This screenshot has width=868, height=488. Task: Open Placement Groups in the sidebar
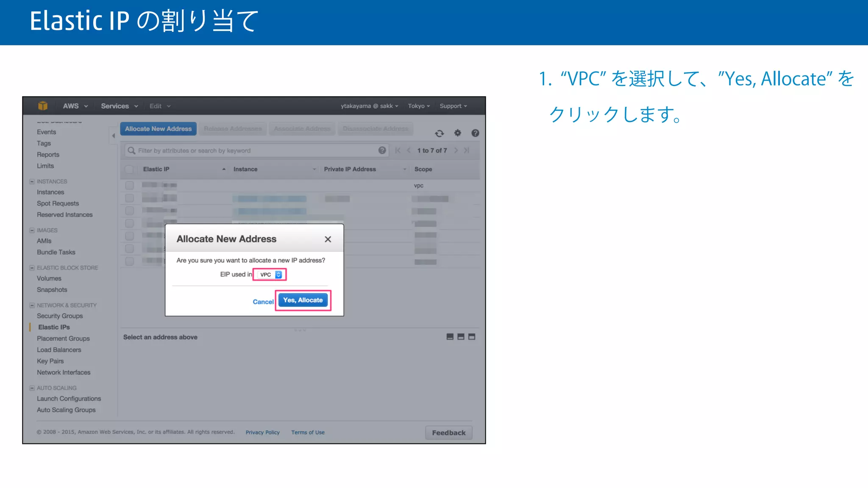tap(63, 338)
